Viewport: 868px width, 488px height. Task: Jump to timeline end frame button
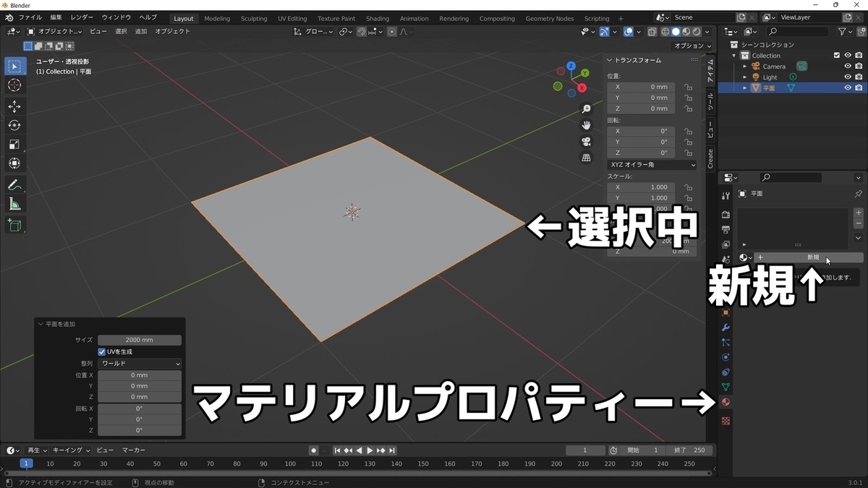[391, 450]
